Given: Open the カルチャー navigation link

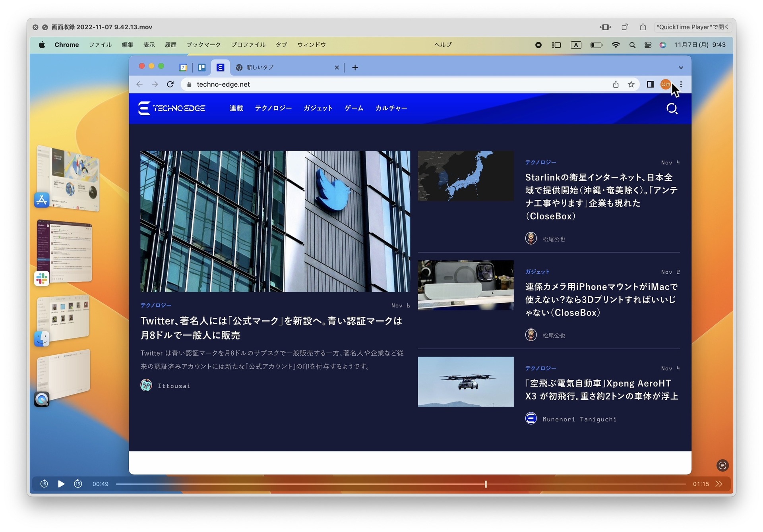Looking at the screenshot, I should pyautogui.click(x=391, y=108).
